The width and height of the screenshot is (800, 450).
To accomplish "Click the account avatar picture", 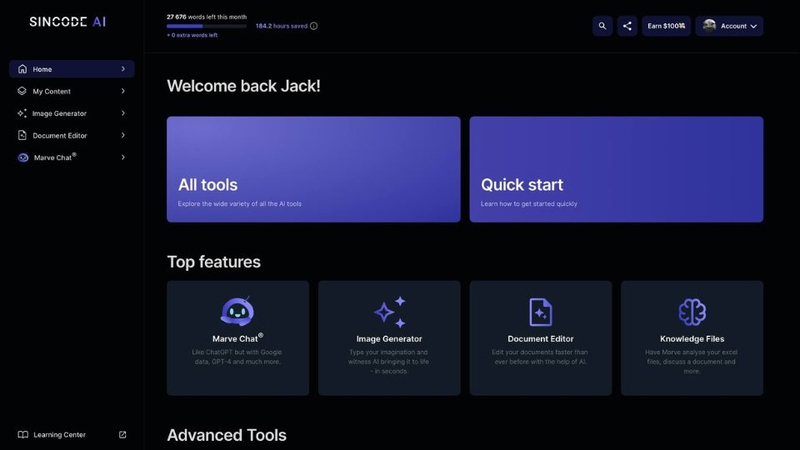I will 709,26.
